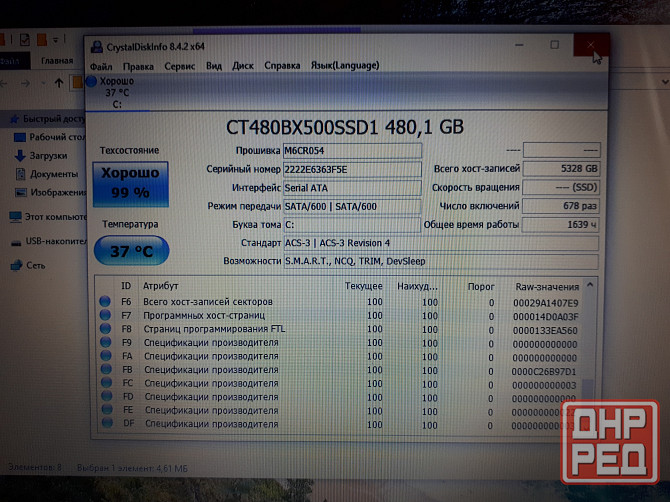Select Этот компьютер in Explorer sidebar

[47, 217]
